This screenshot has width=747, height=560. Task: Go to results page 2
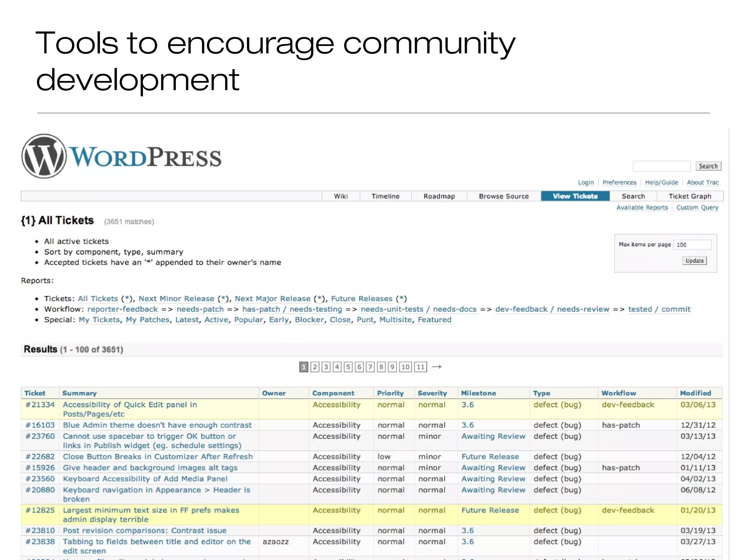click(x=315, y=367)
